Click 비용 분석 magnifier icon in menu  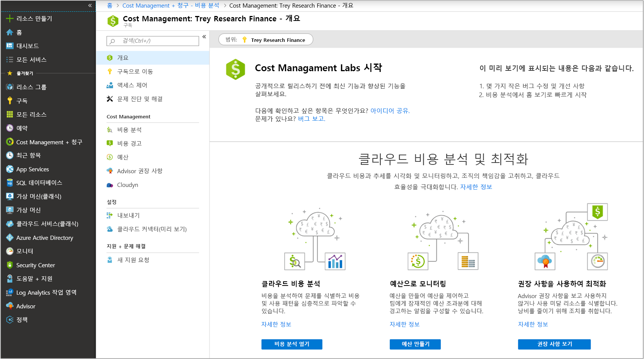[110, 130]
